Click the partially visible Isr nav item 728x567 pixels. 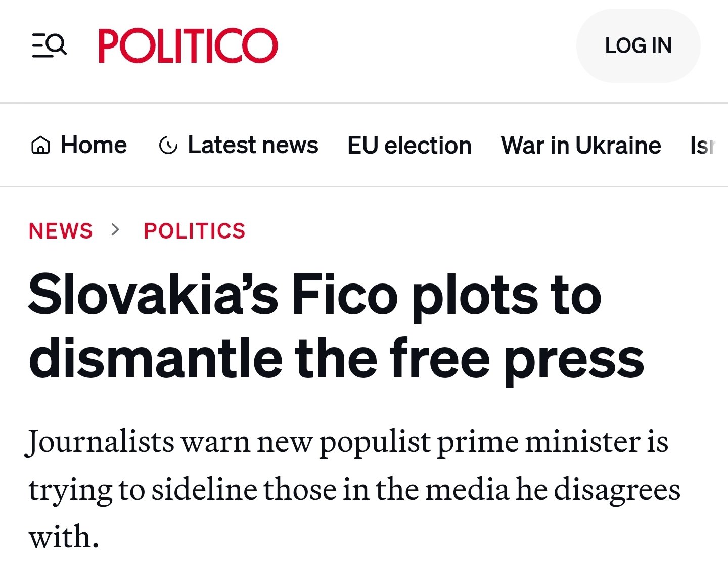tap(703, 146)
